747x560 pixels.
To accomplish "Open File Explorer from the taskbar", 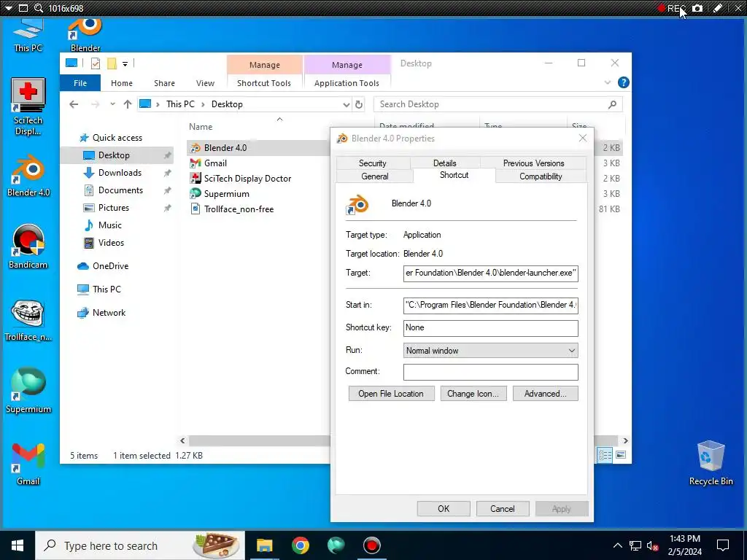I will 264,545.
